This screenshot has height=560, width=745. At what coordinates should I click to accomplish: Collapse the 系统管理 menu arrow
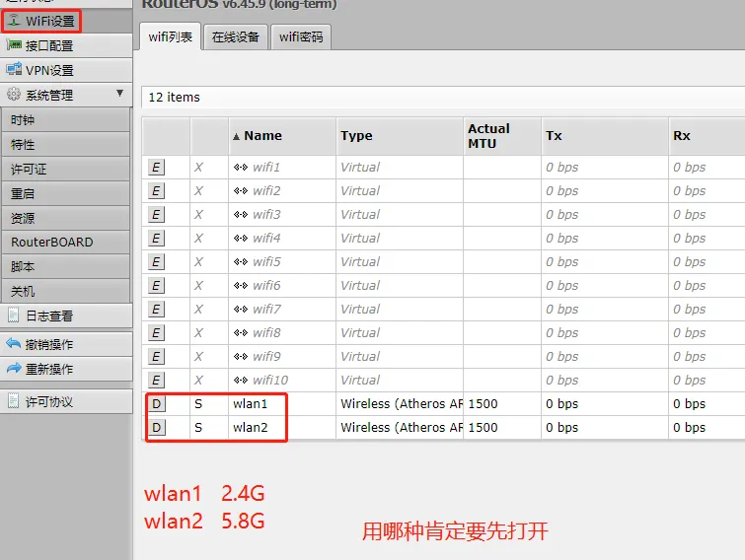[119, 93]
